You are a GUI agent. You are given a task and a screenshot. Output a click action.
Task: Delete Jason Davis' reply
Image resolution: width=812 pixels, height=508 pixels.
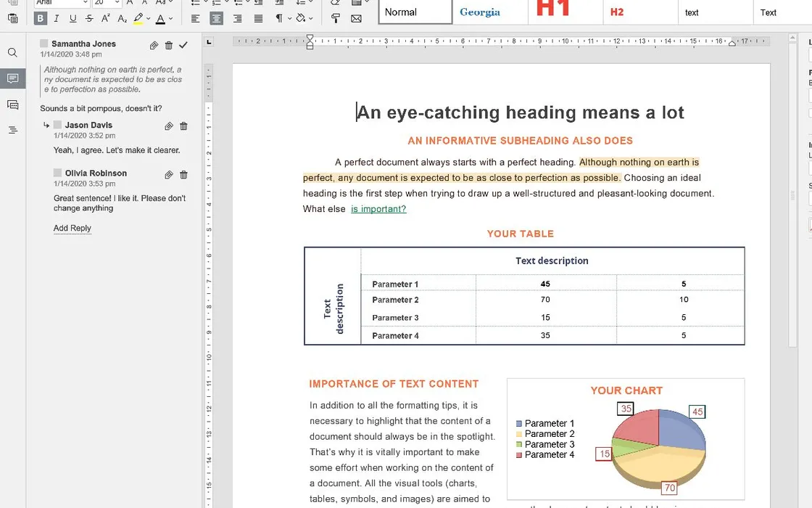pyautogui.click(x=184, y=126)
